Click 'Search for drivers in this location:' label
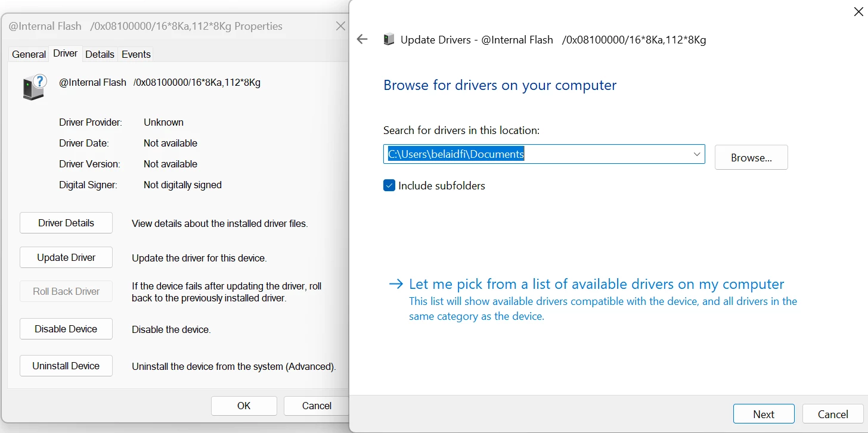 coord(461,130)
